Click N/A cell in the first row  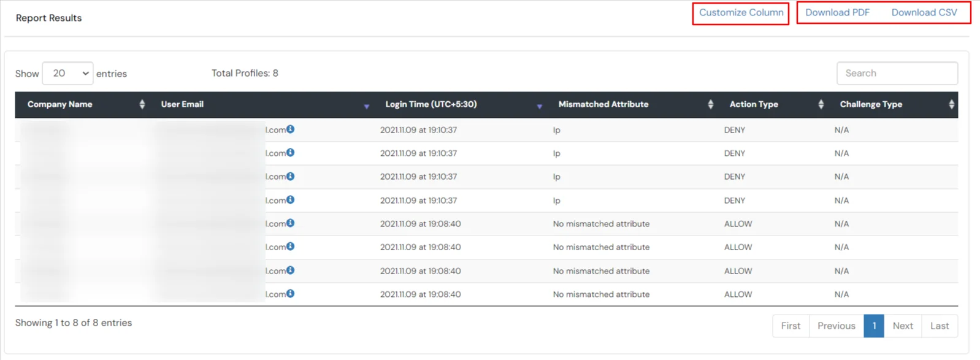pyautogui.click(x=841, y=130)
